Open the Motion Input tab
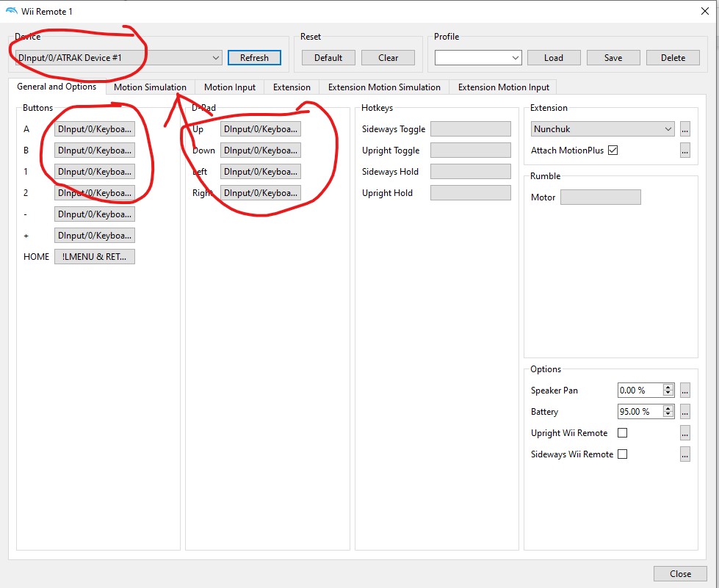Screen dimensions: 719x588 [x=230, y=87]
